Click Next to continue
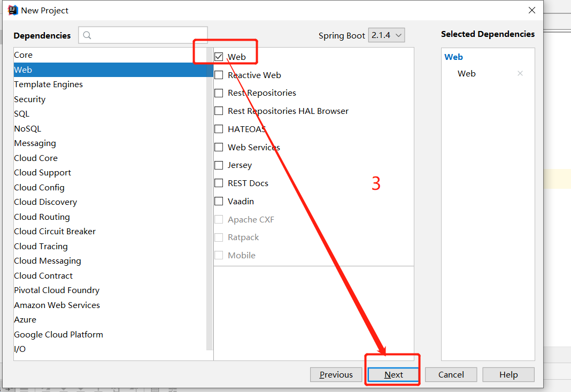Image resolution: width=571 pixels, height=392 pixels. tap(393, 374)
